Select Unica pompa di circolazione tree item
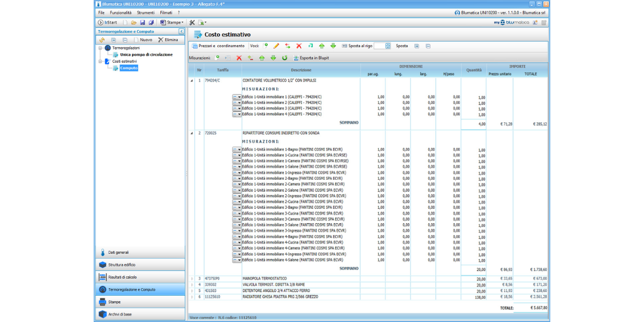Screen dimensions: 644x322 point(146,55)
